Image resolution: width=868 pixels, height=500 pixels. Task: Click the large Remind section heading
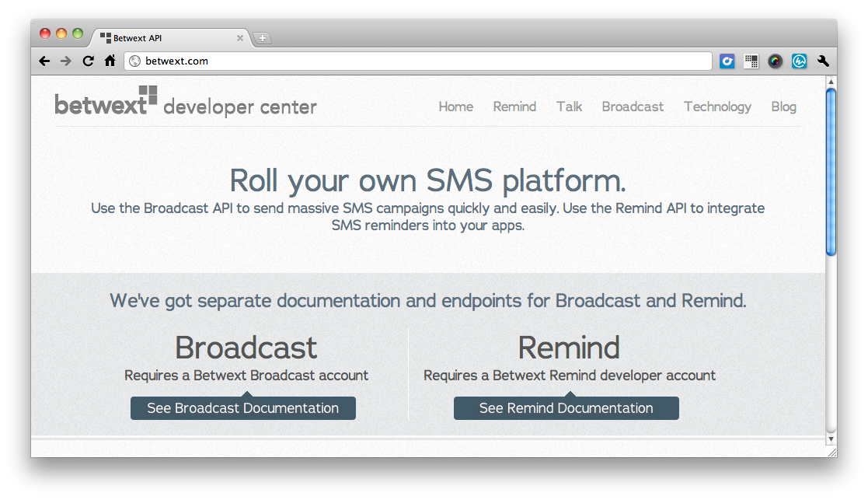(x=569, y=348)
